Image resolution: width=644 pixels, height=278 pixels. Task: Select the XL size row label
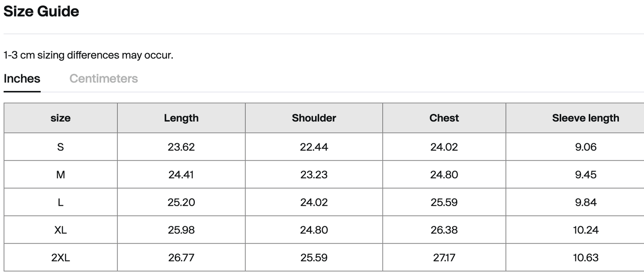coord(61,230)
